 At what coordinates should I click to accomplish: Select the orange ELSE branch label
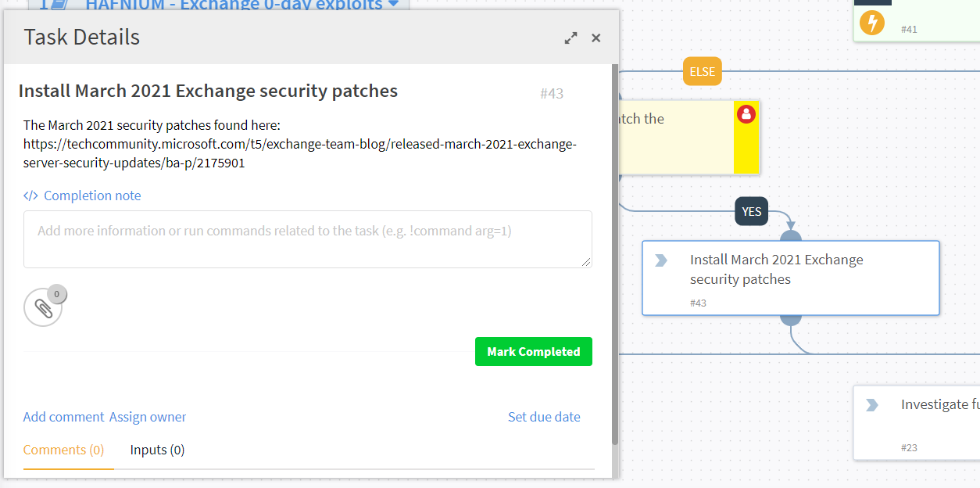tap(702, 72)
